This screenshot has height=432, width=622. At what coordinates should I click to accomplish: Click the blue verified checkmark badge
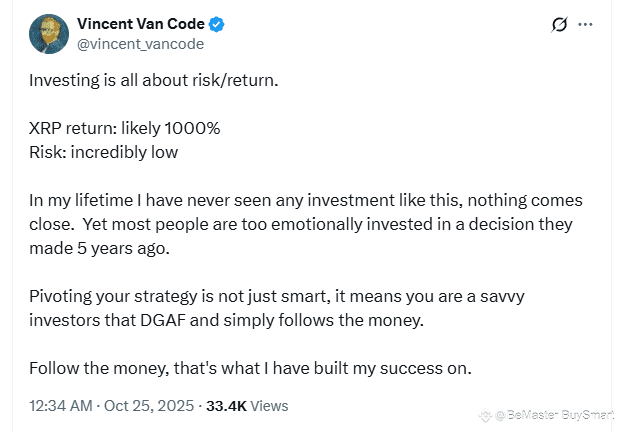(217, 25)
